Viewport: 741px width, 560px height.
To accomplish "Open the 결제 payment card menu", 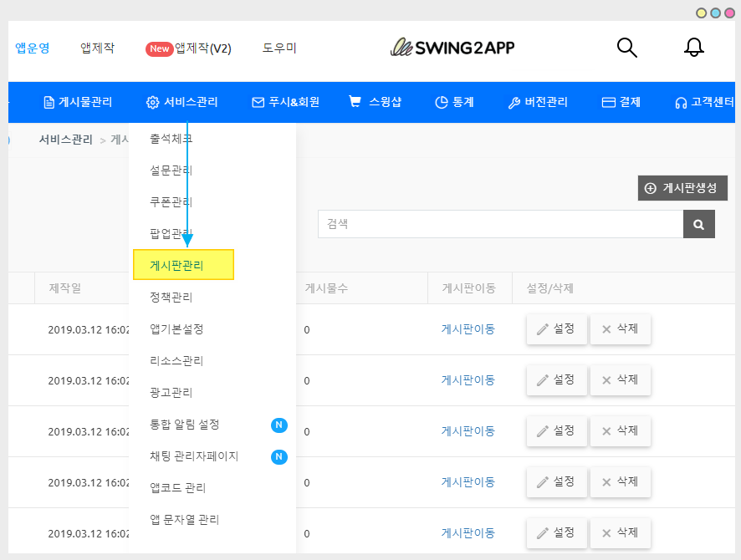I will coord(621,103).
